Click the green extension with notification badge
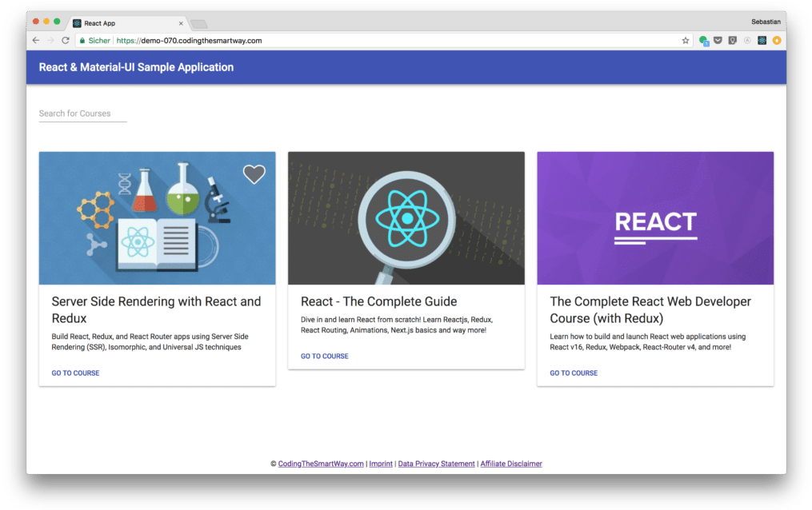812x510 pixels. 703,40
